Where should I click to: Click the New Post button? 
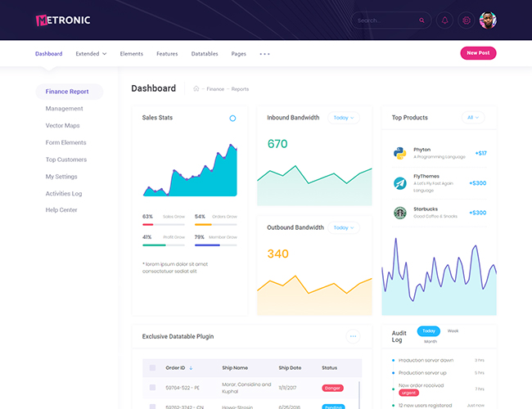point(478,53)
